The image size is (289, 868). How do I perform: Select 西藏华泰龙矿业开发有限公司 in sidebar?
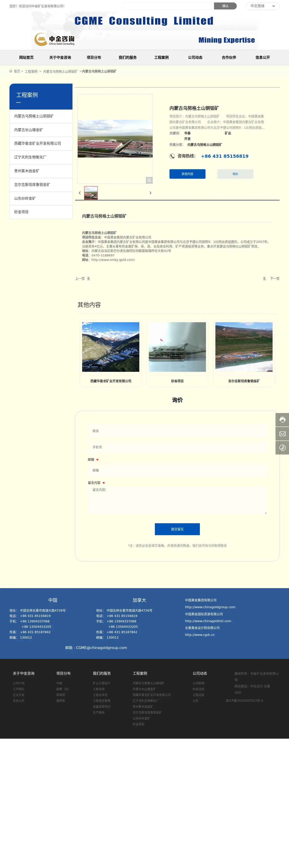(x=41, y=144)
